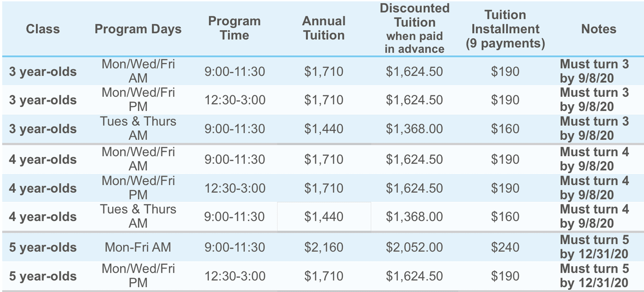Click the Class column header
This screenshot has width=644, height=292.
[43, 29]
